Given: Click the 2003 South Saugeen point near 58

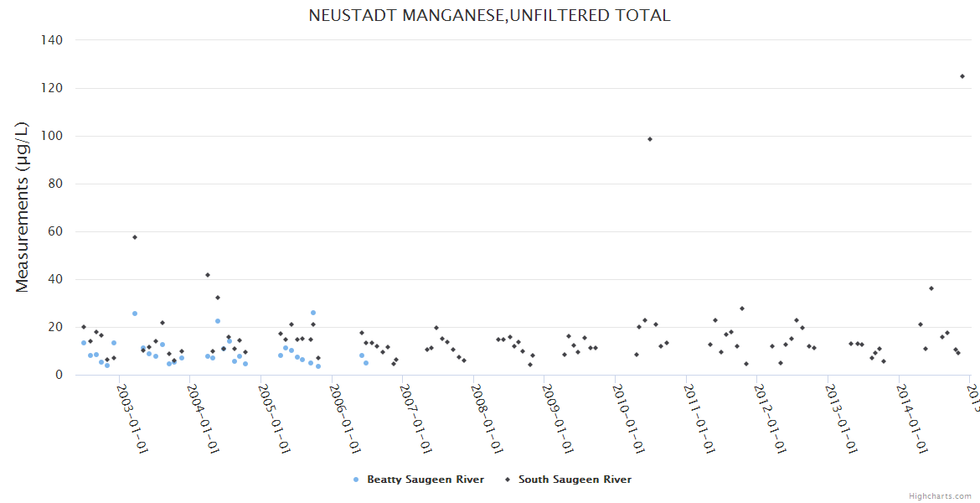Looking at the screenshot, I should click(x=135, y=237).
